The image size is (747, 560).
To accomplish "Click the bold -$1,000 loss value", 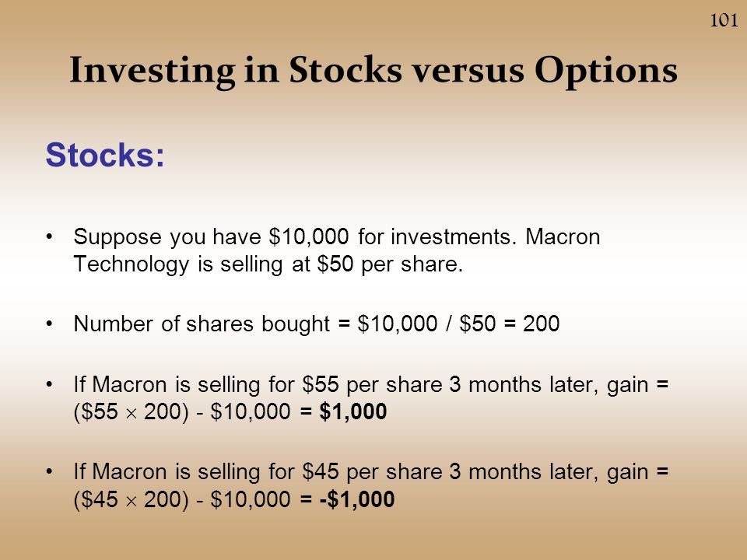I will pyautogui.click(x=357, y=499).
